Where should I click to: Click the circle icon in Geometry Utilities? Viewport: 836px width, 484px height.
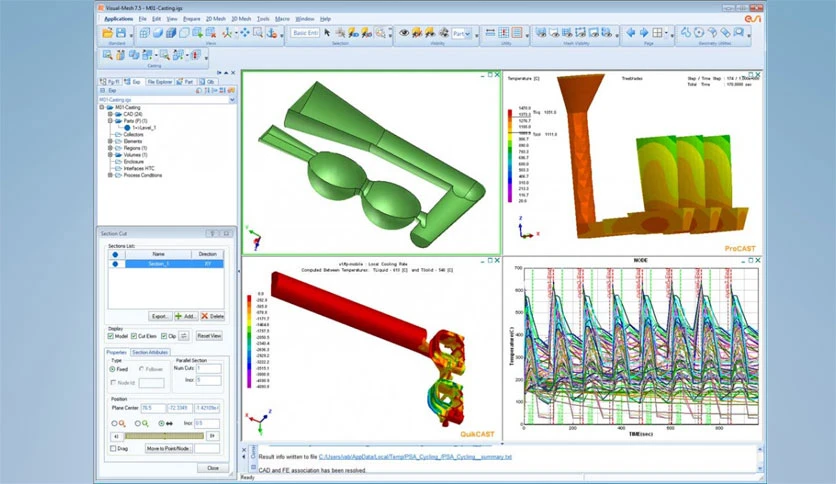pyautogui.click(x=699, y=33)
